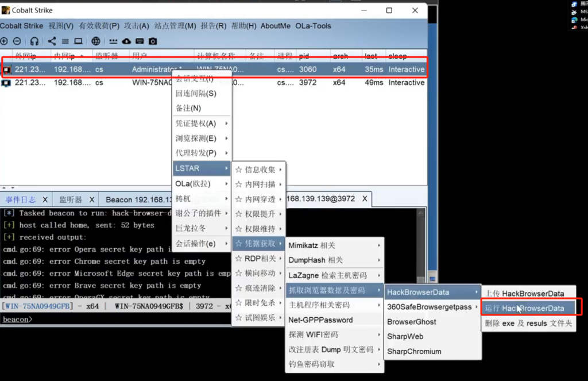Viewport: 588px width, 381px height.
Task: Select SharpChromium from the submenu
Action: tap(433, 351)
